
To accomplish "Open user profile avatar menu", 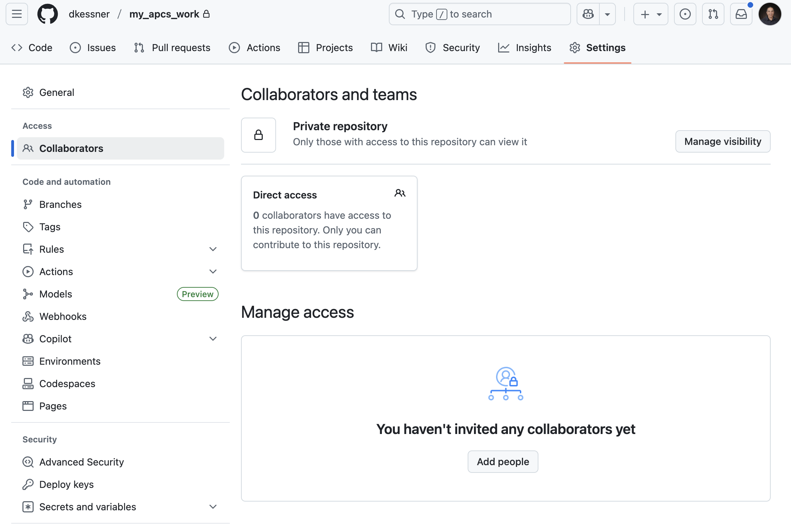I will pos(770,14).
